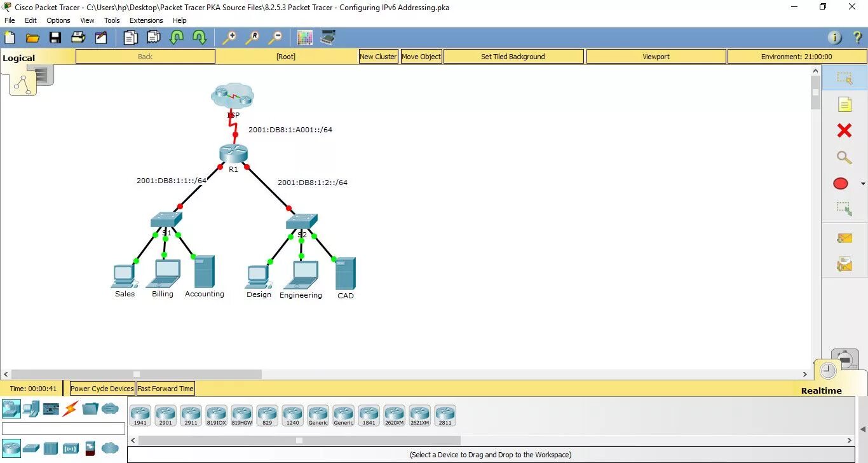Screen dimensions: 868x463
Task: Click the workspace horizontal scrollbar thumb
Action: pos(136,375)
